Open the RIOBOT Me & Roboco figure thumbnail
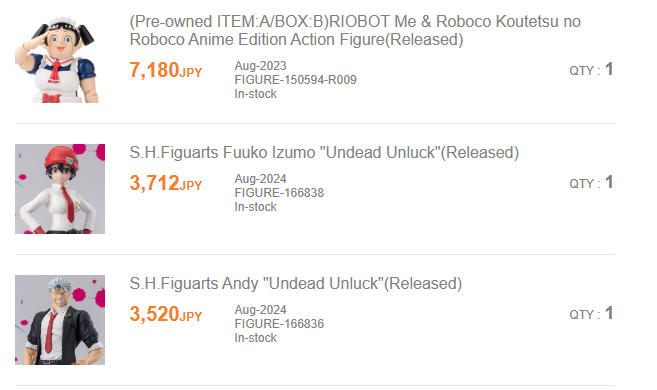Image resolution: width=657 pixels, height=390 pixels. tap(57, 58)
